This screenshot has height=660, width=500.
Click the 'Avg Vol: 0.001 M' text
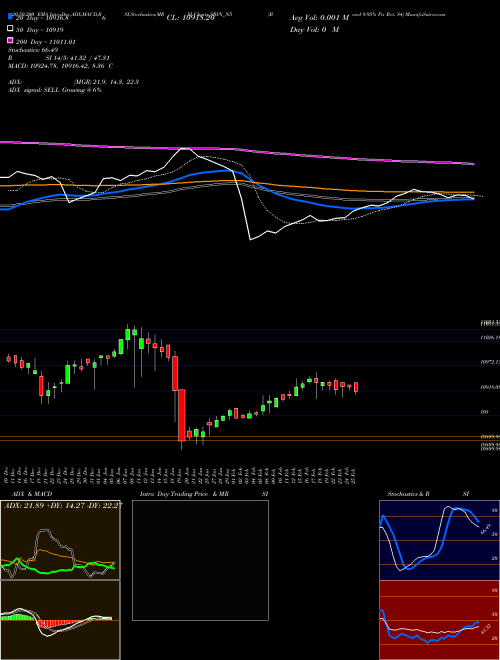pos(319,18)
